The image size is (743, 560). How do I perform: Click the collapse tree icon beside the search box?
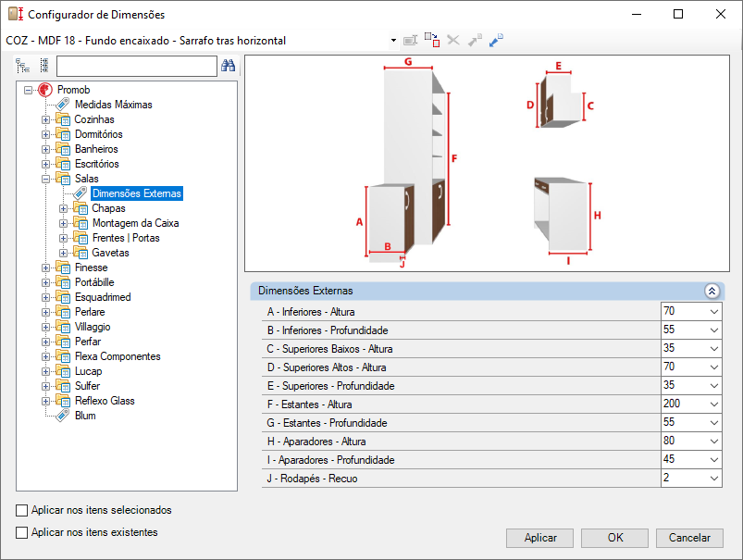click(x=44, y=66)
